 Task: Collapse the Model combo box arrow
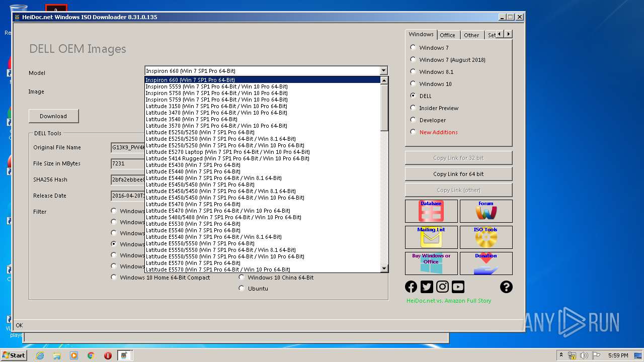(x=383, y=71)
